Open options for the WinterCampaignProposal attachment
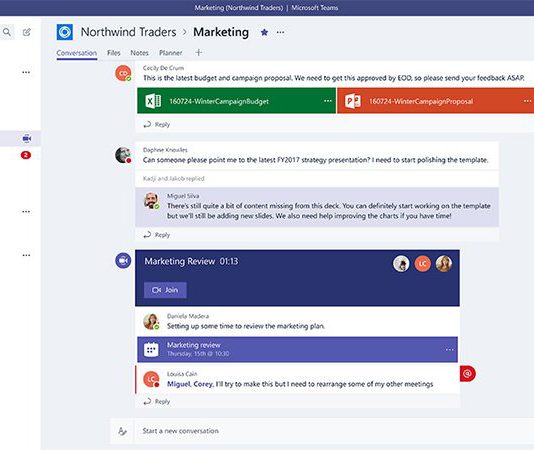Screen dimensions: 534x450 [527, 101]
